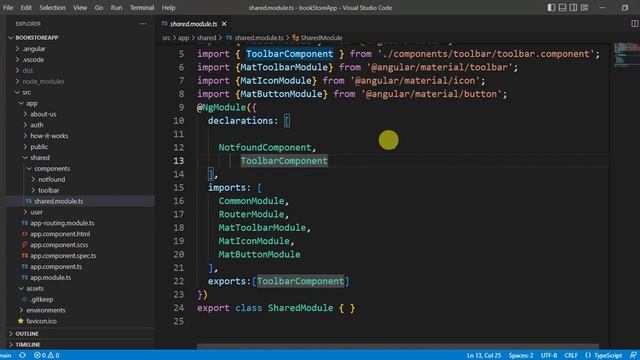Open customize layout icon
Screen dimensions: 640x360
(x=584, y=7)
